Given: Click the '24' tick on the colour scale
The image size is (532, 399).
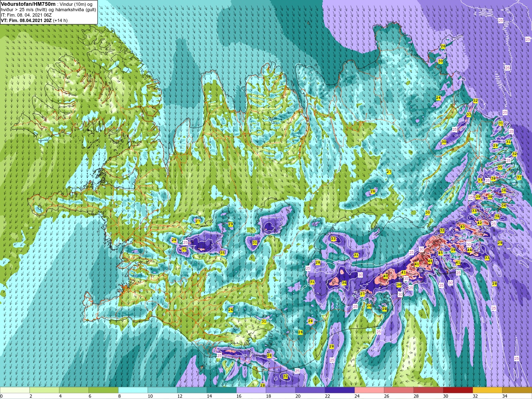Looking at the screenshot, I should coord(357,396).
